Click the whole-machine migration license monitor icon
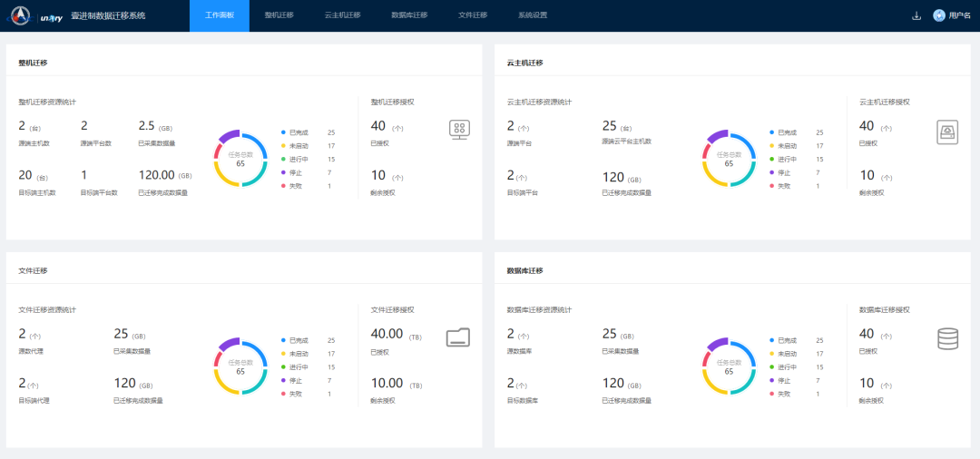The image size is (980, 459). coord(459,130)
